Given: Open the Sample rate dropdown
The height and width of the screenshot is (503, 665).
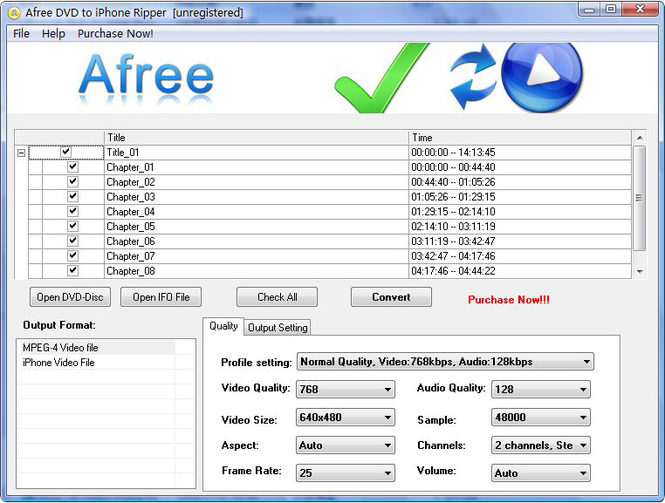Looking at the screenshot, I should pyautogui.click(x=541, y=417).
